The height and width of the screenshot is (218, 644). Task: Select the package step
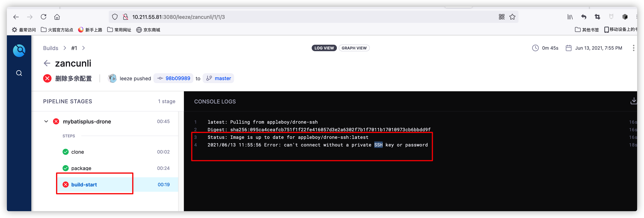tap(81, 168)
